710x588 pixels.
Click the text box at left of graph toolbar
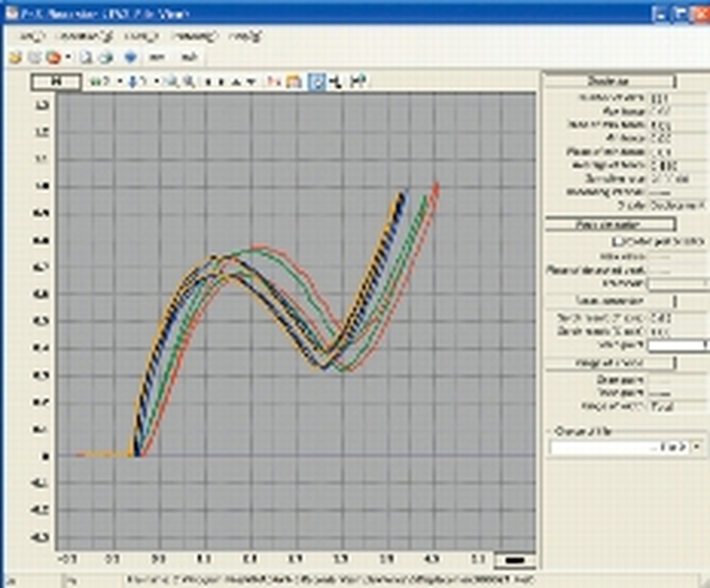(x=56, y=81)
